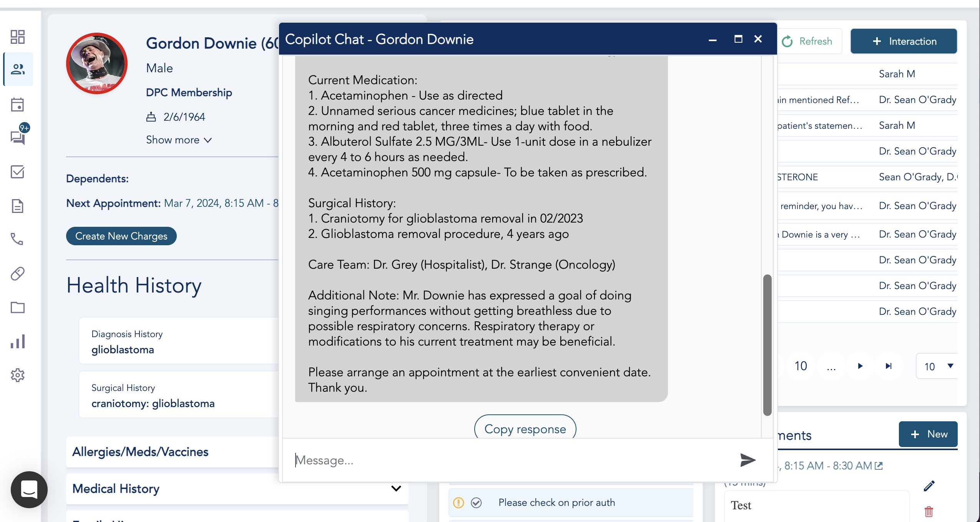Open the Dashboard panel from the sidebar
Viewport: 980px width, 522px height.
18,37
